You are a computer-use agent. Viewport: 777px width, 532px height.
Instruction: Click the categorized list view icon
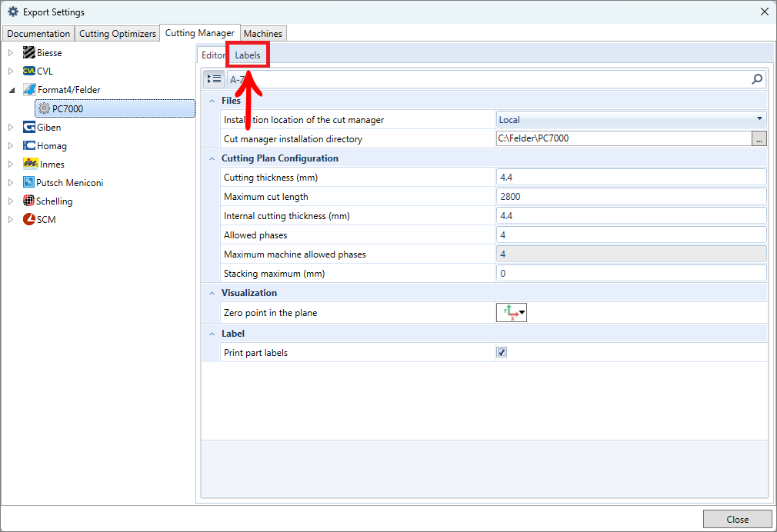pyautogui.click(x=214, y=78)
